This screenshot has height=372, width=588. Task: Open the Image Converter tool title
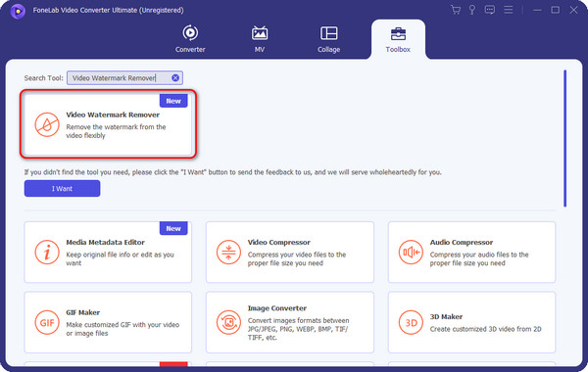(x=277, y=308)
